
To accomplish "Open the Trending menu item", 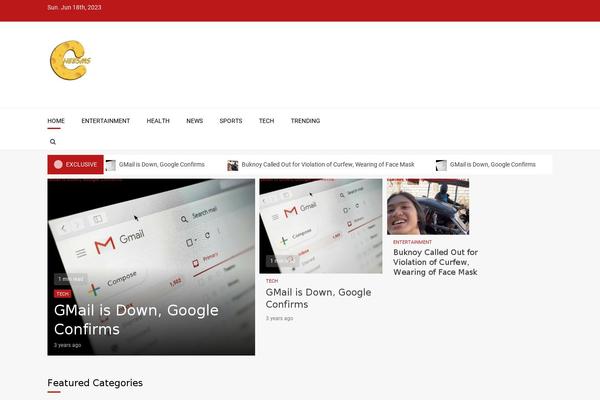I will 305,121.
